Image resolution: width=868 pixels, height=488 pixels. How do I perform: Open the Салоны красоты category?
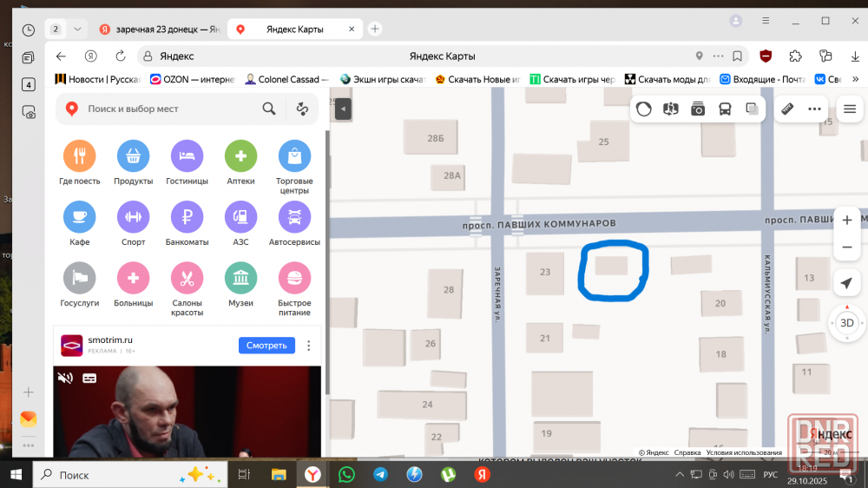click(x=187, y=279)
